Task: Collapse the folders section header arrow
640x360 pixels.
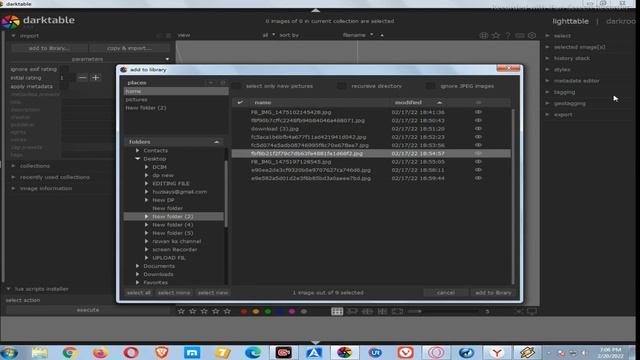Action: click(217, 142)
